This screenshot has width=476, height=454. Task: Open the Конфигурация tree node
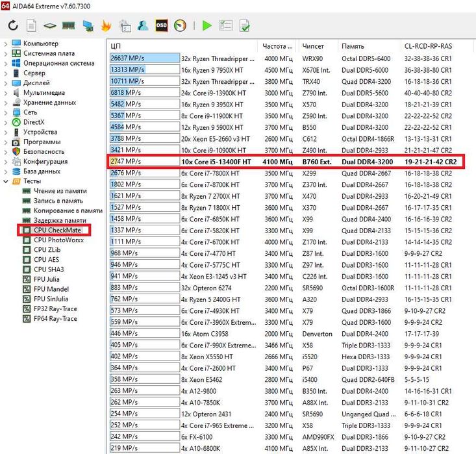coord(45,162)
